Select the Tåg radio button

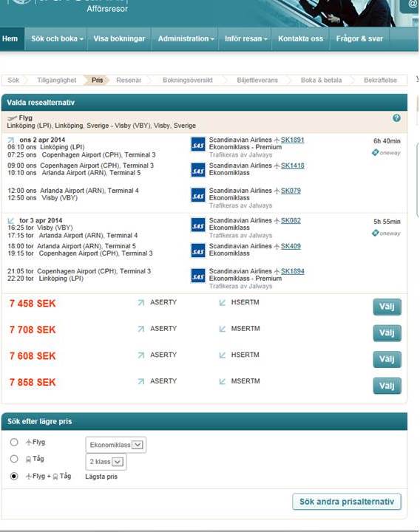(14, 459)
